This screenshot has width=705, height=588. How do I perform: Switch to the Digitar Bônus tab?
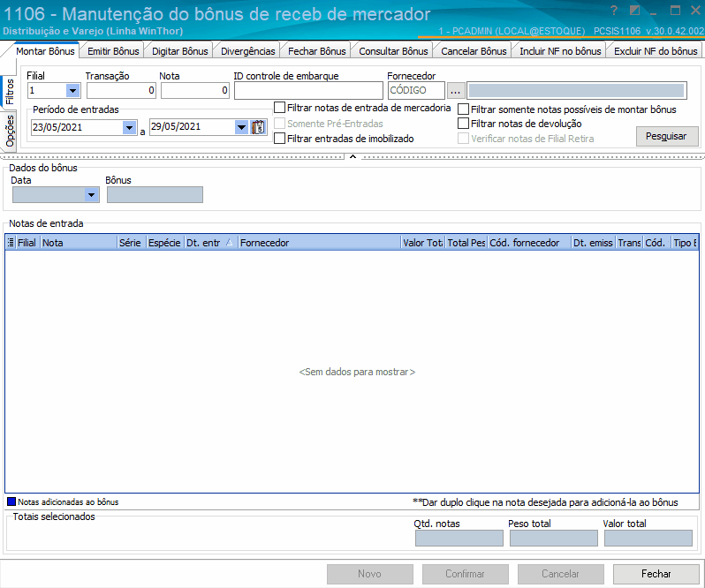pyautogui.click(x=180, y=51)
